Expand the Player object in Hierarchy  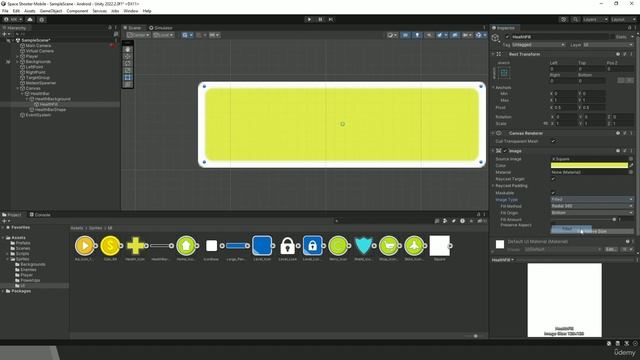point(18,56)
